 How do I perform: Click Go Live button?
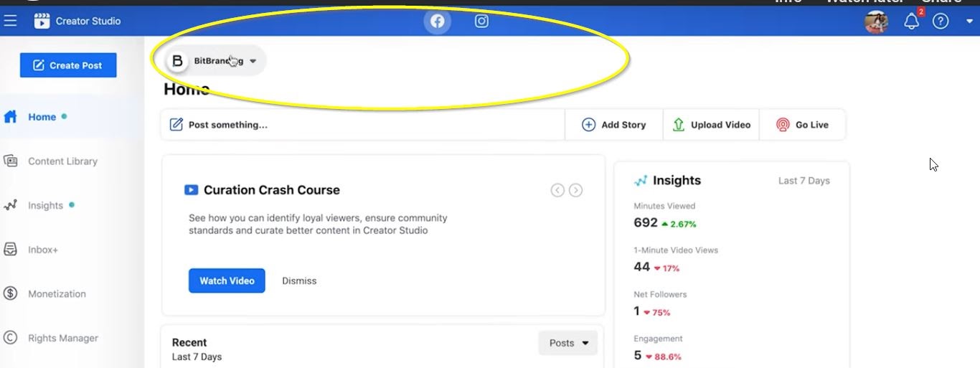(x=802, y=125)
